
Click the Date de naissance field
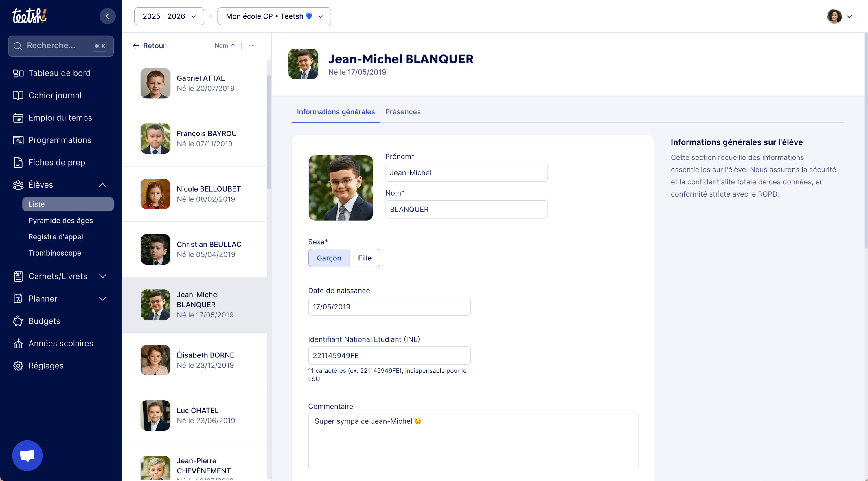389,307
